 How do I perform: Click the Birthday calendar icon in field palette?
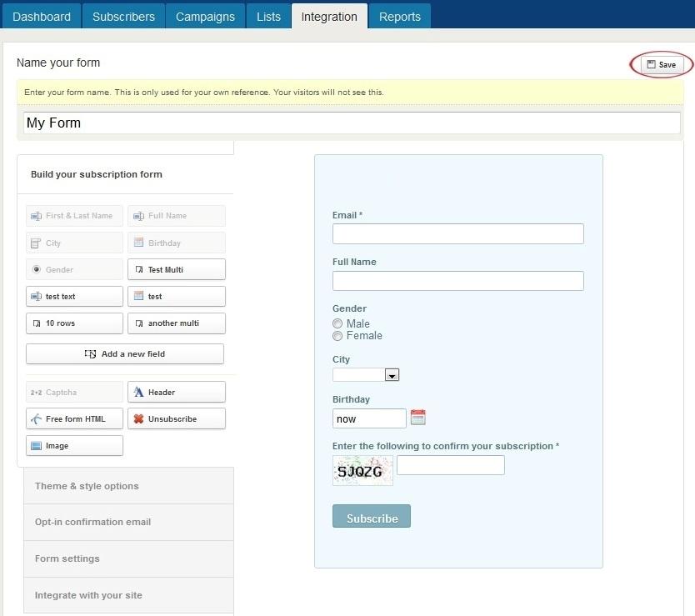(138, 242)
